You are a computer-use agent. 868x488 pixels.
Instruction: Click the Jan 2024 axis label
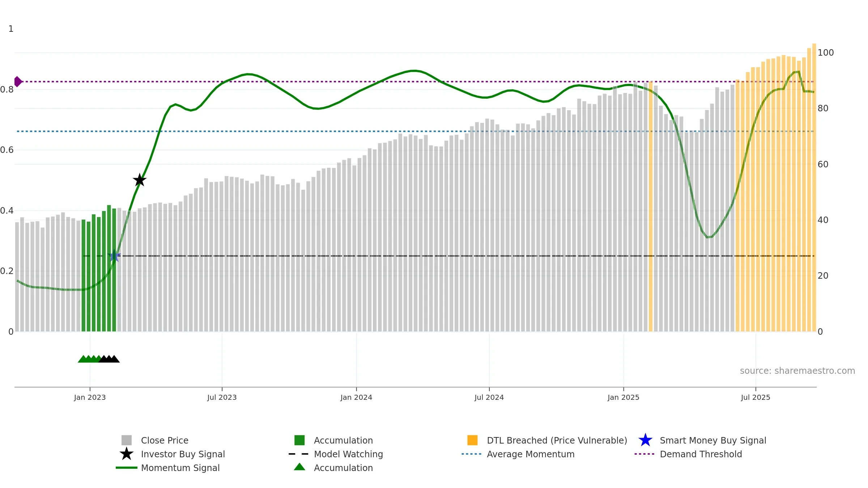click(356, 397)
